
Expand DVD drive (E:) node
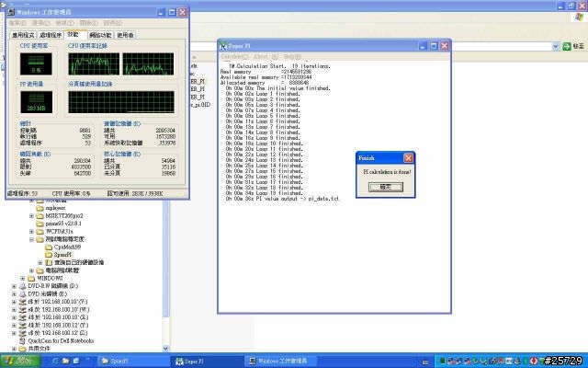[x=15, y=293]
